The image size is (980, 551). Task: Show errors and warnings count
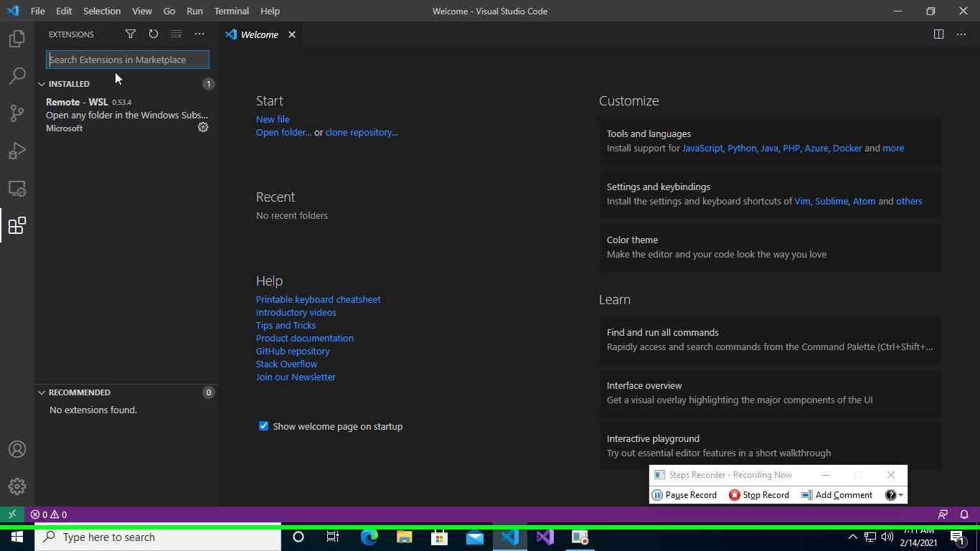point(49,514)
